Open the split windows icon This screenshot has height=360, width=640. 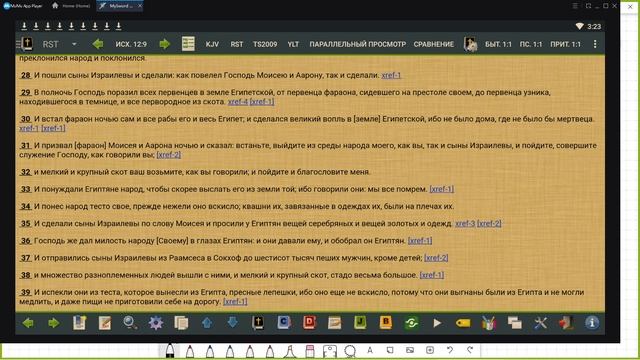click(514, 323)
